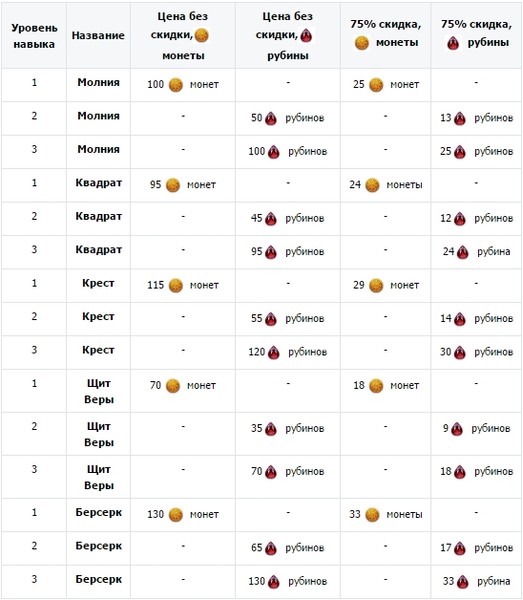Click the ruby icon next to 120 рубинов
This screenshot has height=600, width=523.
[x=274, y=353]
